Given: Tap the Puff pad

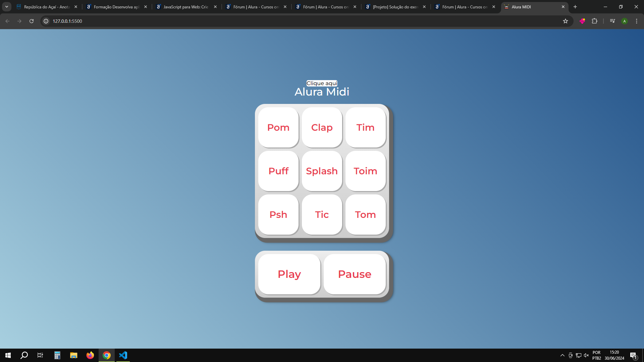Looking at the screenshot, I should (x=278, y=171).
